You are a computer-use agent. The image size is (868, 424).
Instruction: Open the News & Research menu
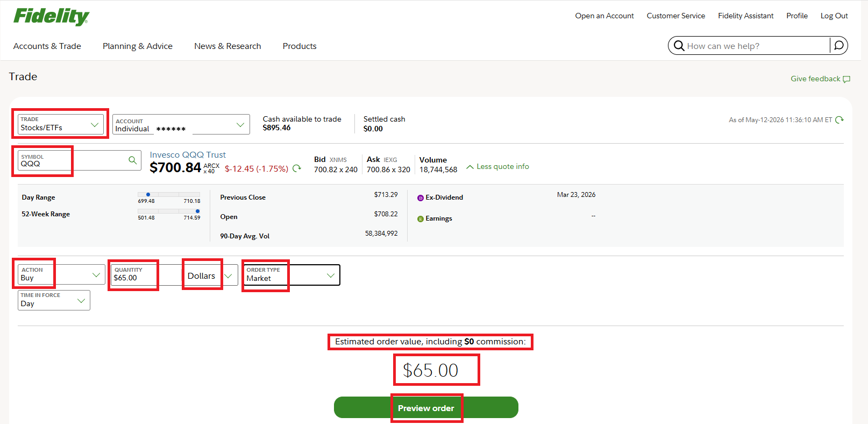pos(227,46)
